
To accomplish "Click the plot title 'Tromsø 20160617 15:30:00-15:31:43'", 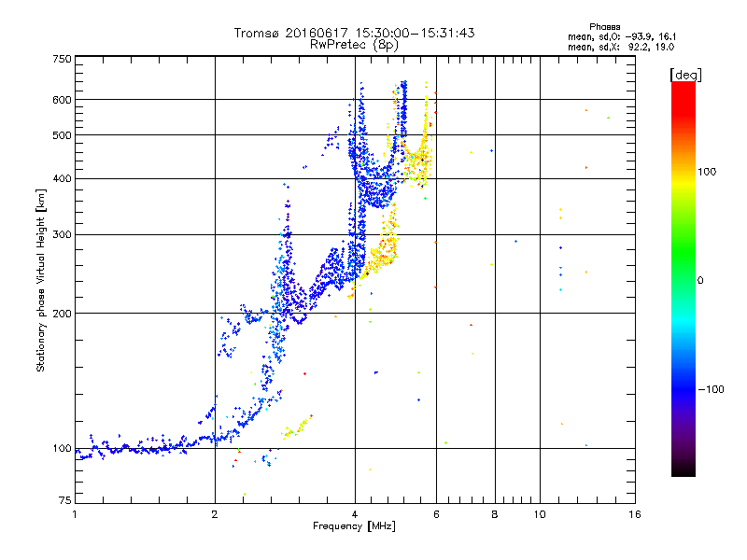I will click(355, 33).
